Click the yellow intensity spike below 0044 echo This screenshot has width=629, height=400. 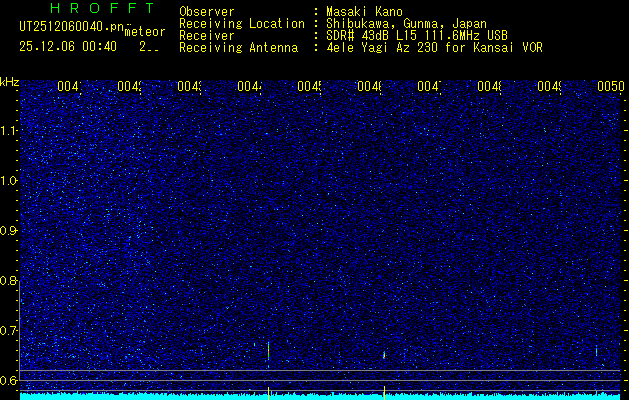coord(268,393)
